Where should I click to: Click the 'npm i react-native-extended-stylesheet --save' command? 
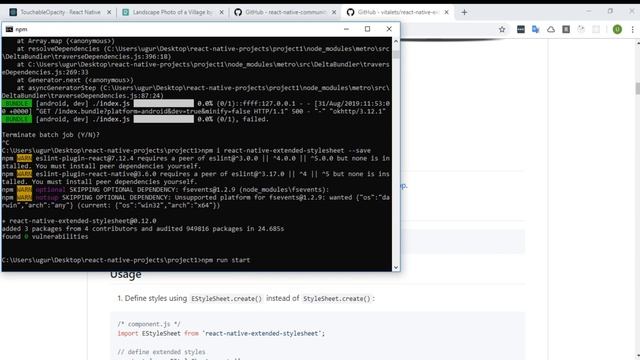[287, 151]
